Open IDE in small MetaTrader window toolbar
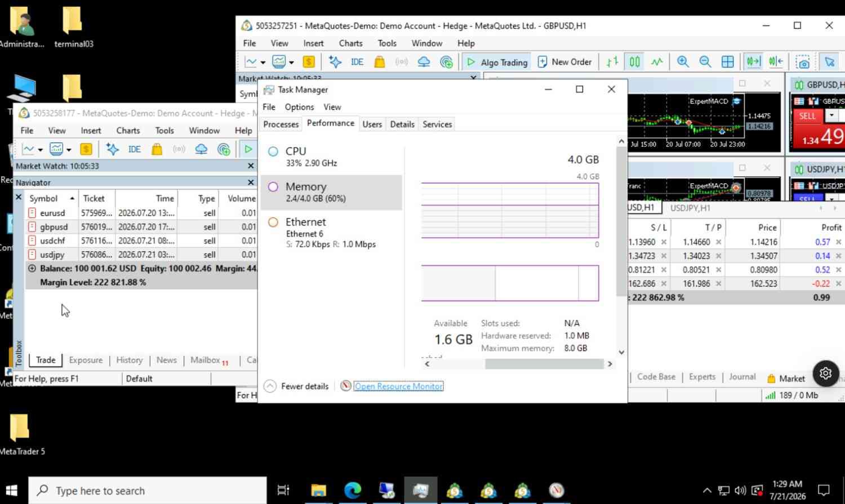 [x=134, y=149]
